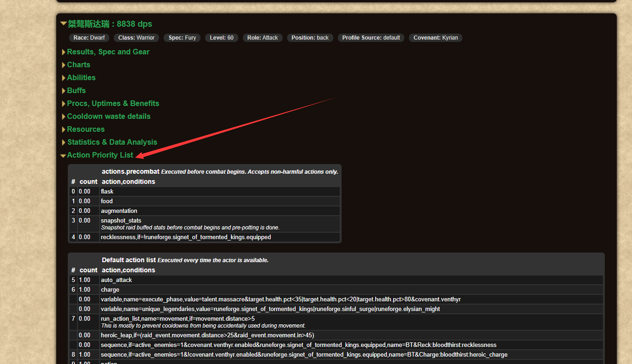Expand Cooldown waste details
The height and width of the screenshot is (364, 632).
point(109,117)
